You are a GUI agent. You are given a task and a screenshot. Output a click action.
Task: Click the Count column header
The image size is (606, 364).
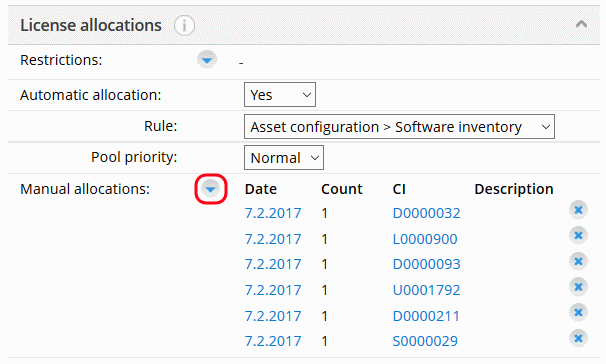click(342, 189)
